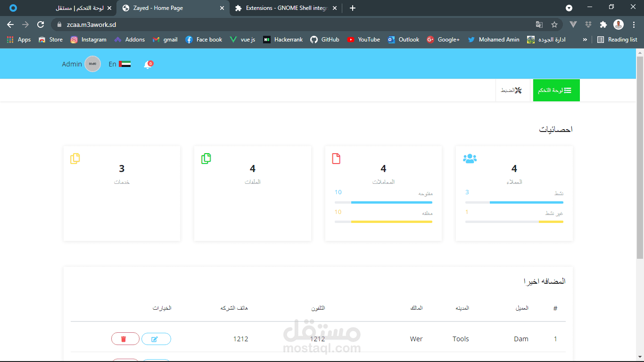Click the العميل column header
Screen dimensions: 644x362
coord(522,308)
